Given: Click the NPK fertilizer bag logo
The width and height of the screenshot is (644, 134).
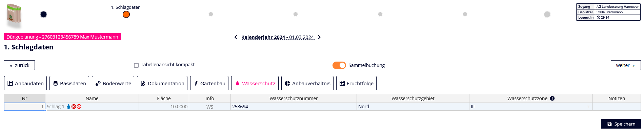Looking at the screenshot, I should [x=14, y=15].
